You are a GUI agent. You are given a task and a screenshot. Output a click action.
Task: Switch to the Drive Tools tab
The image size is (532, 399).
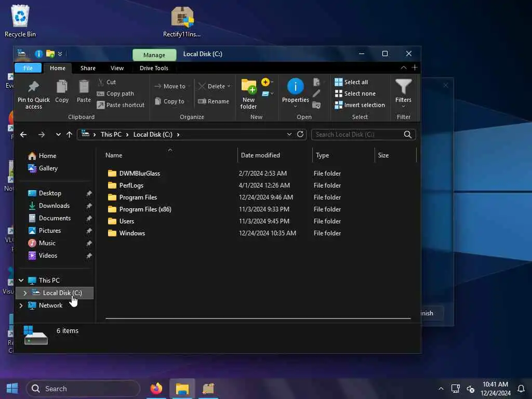pos(154,68)
